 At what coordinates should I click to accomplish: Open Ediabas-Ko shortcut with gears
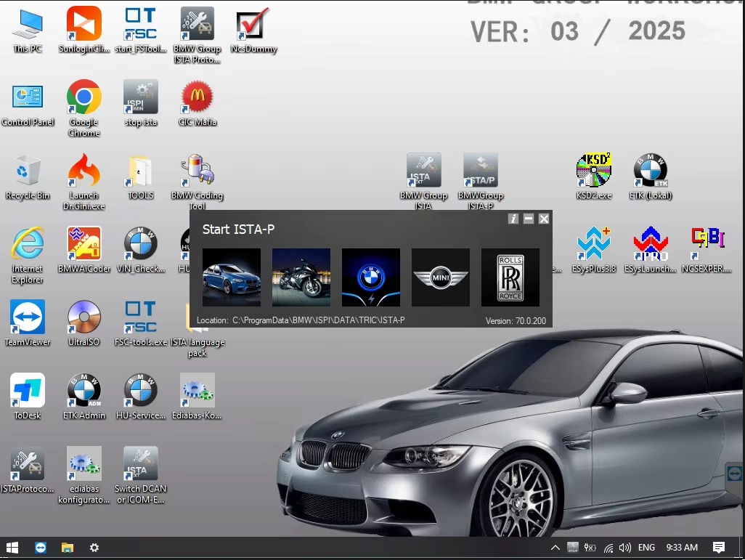(x=198, y=397)
